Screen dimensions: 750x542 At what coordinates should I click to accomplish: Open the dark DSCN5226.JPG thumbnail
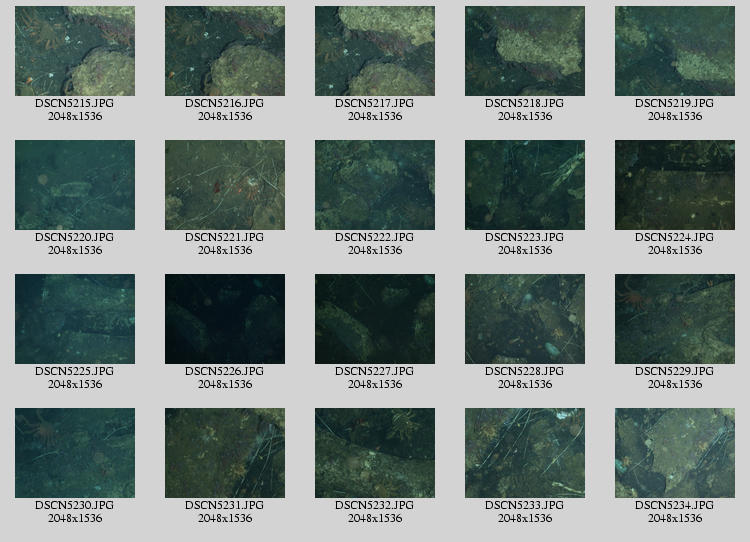pyautogui.click(x=225, y=319)
